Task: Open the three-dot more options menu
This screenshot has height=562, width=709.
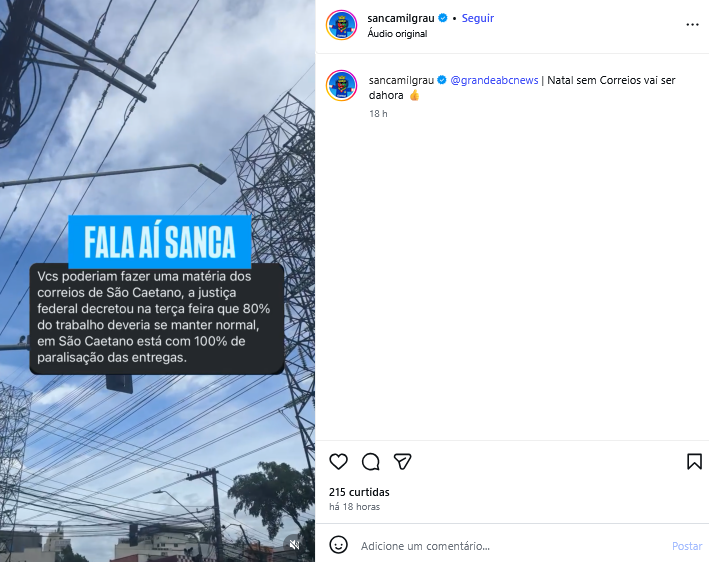Action: click(692, 25)
